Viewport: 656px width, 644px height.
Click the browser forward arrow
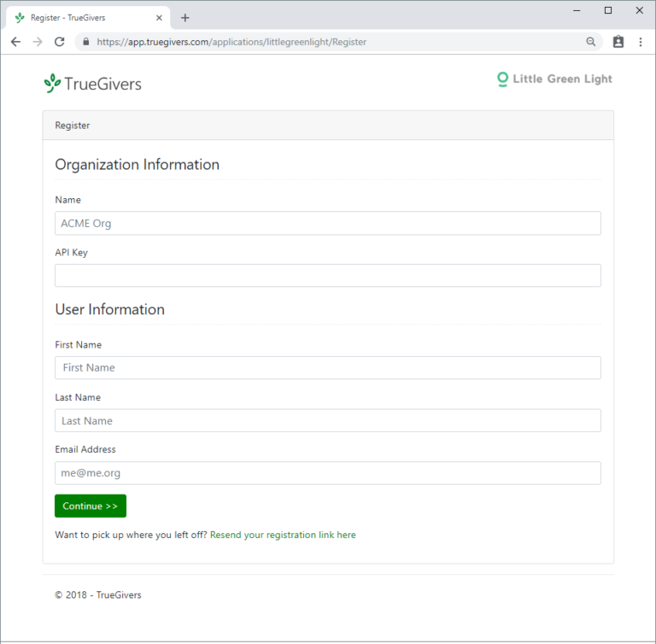click(38, 42)
